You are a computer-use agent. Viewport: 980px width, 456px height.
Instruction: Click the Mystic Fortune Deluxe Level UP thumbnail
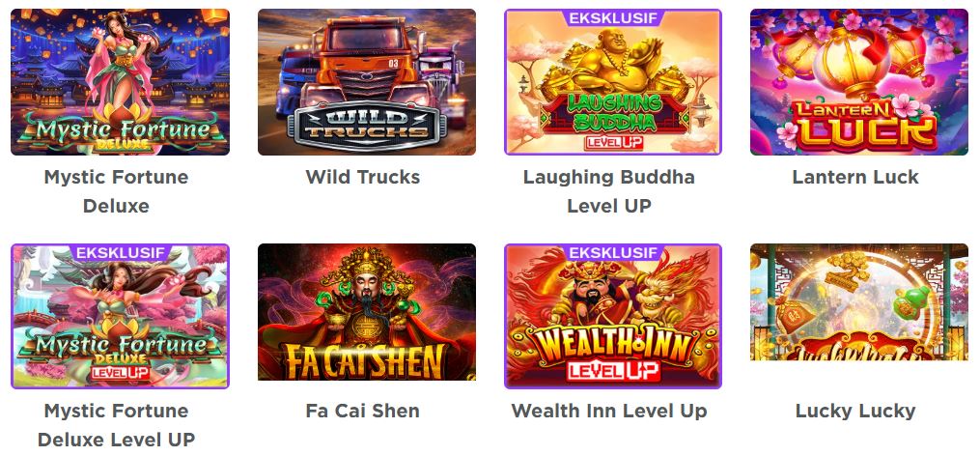120,316
